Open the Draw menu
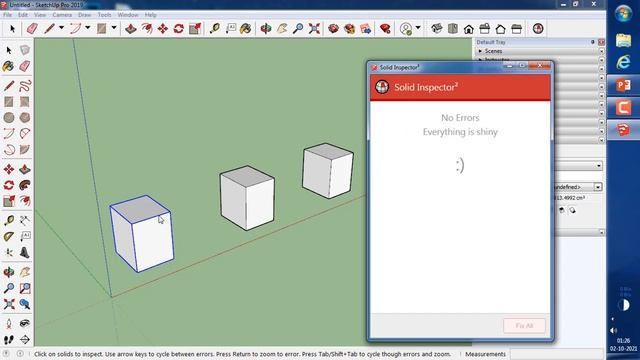 tap(84, 15)
